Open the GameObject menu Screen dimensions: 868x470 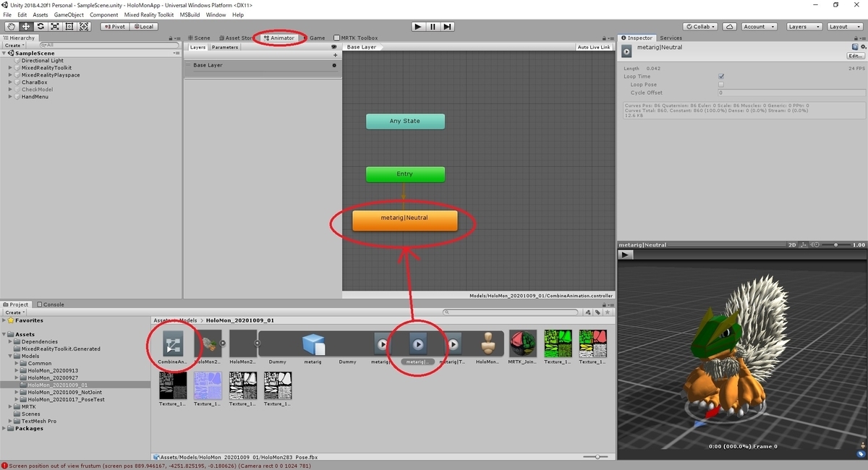click(x=69, y=14)
